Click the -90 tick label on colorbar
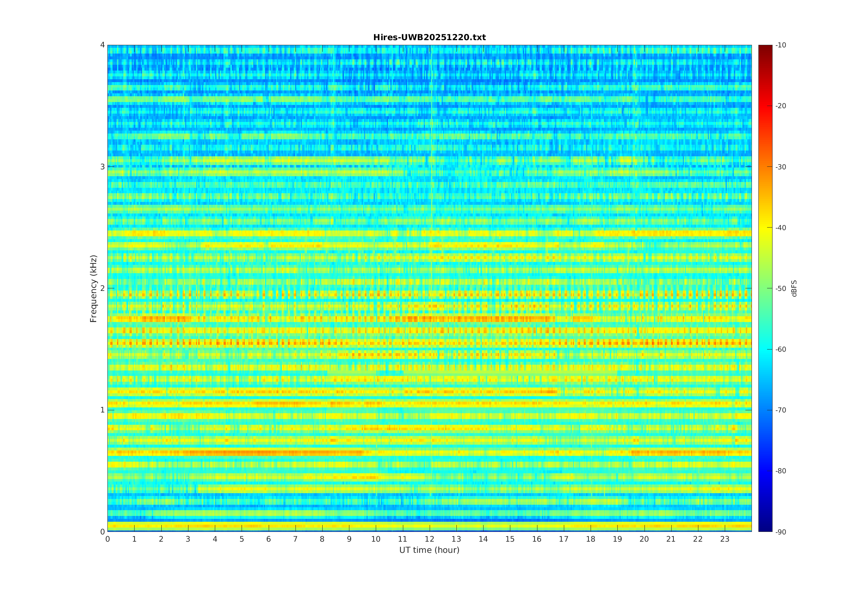868x597 pixels. tap(780, 532)
